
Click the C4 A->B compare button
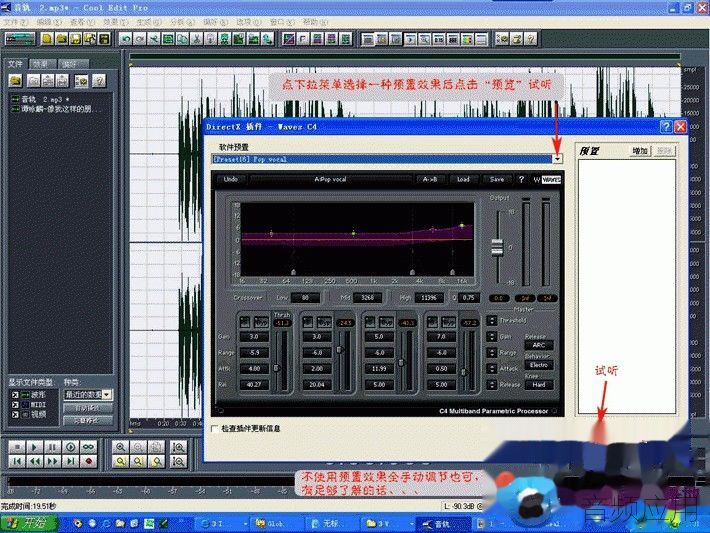pos(430,179)
